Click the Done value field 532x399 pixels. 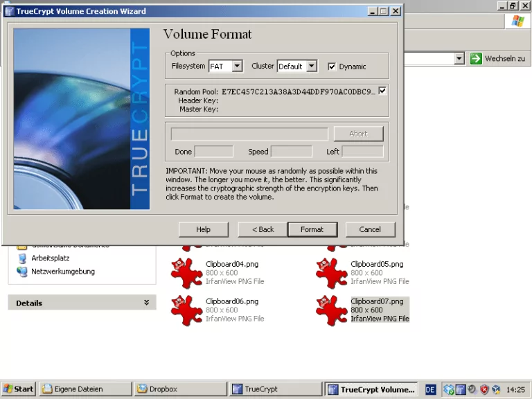pos(213,152)
